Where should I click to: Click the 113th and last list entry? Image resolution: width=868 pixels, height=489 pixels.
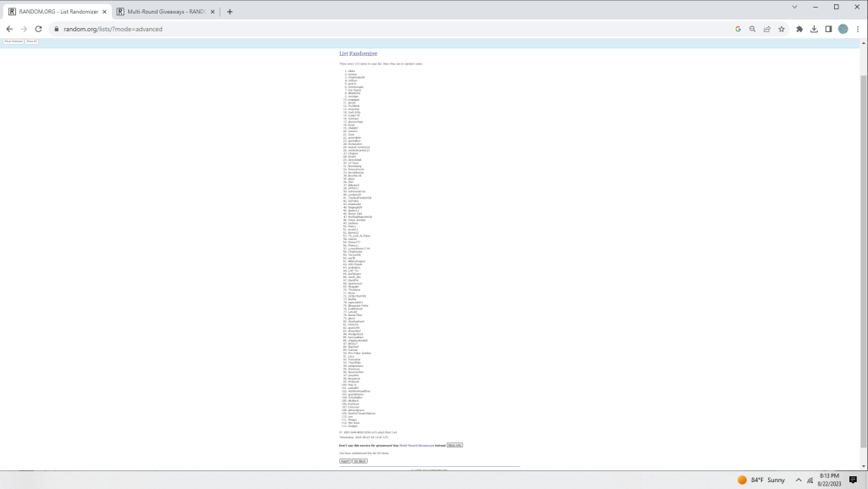351,426
